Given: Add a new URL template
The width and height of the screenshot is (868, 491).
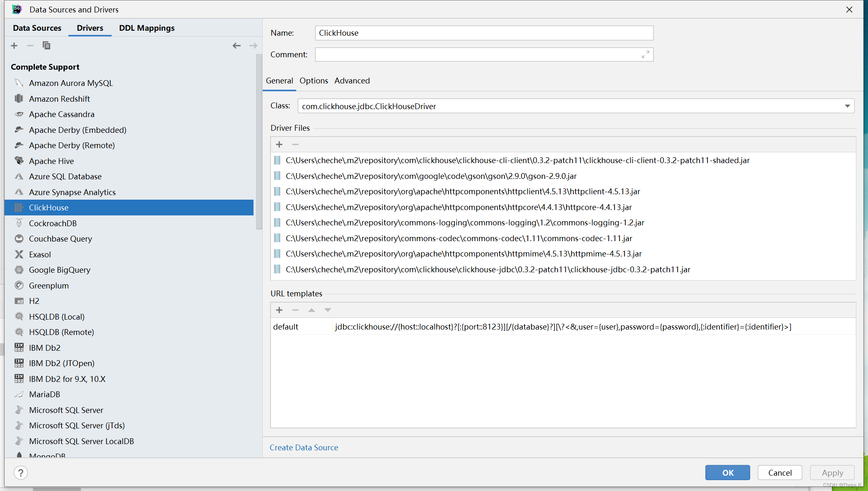Looking at the screenshot, I should (x=279, y=310).
